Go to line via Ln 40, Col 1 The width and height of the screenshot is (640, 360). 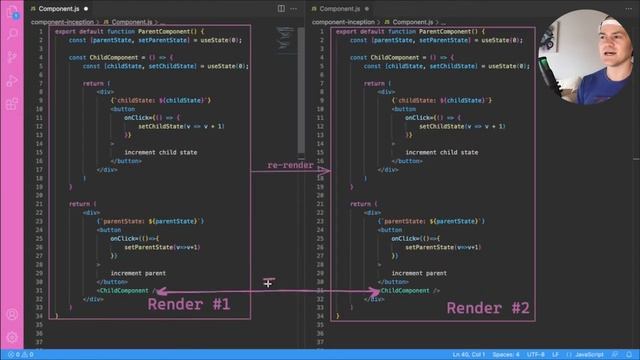pyautogui.click(x=469, y=354)
